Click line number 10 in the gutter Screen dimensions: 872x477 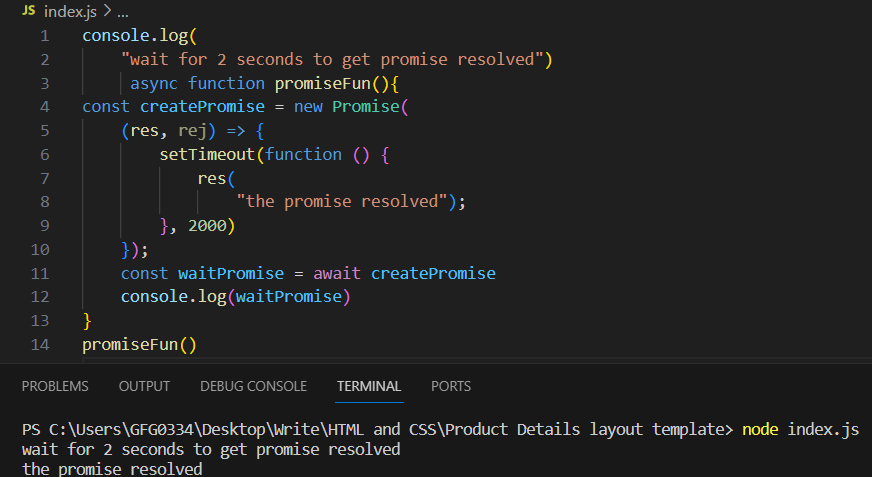click(x=39, y=249)
